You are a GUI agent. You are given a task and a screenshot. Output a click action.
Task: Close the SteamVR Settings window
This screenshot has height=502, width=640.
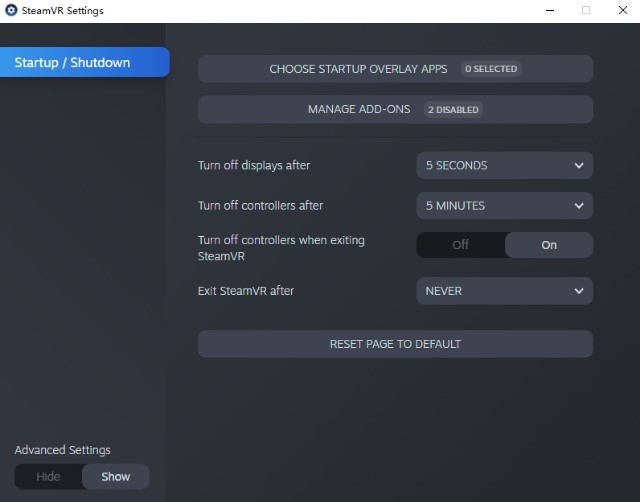tap(622, 10)
